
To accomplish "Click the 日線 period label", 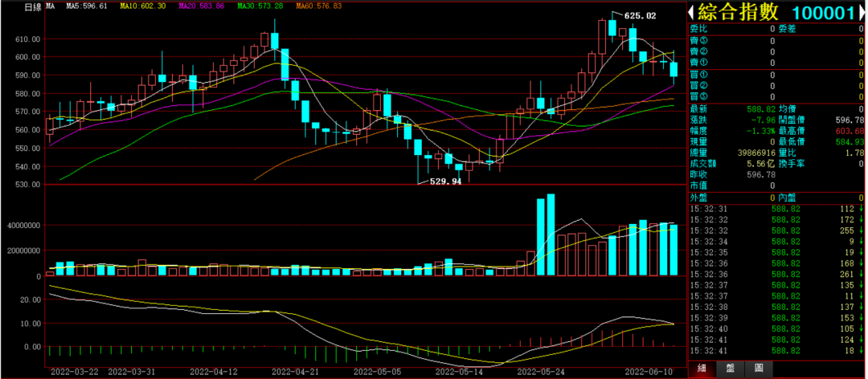I will pyautogui.click(x=34, y=6).
